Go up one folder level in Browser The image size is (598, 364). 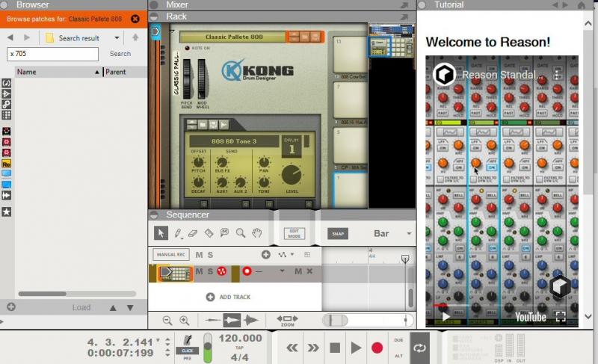click(x=135, y=37)
